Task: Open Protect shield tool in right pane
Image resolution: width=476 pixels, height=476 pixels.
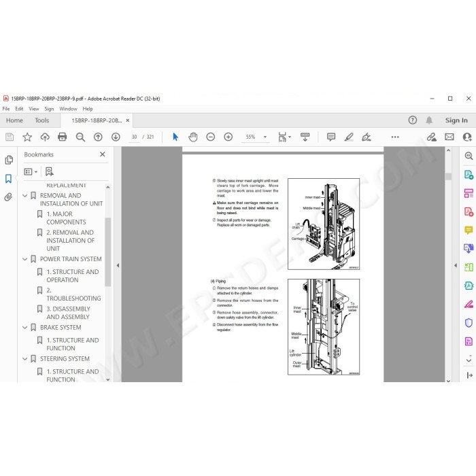Action: 469,323
